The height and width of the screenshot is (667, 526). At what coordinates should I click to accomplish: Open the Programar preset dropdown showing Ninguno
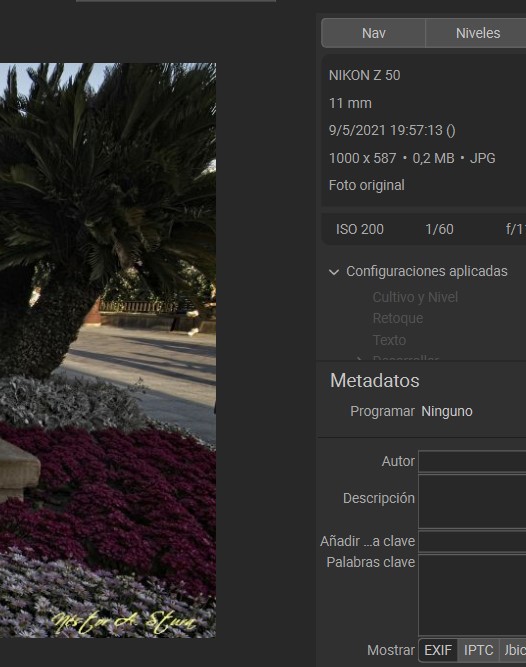(x=446, y=411)
